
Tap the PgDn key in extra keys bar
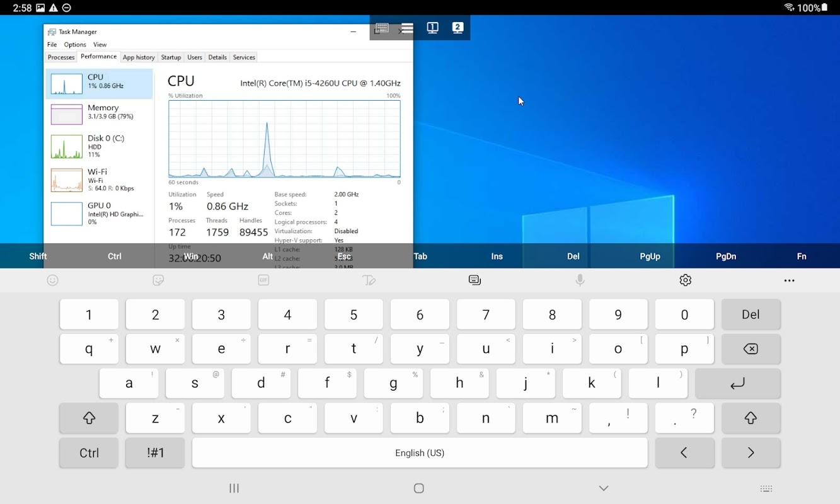(726, 256)
